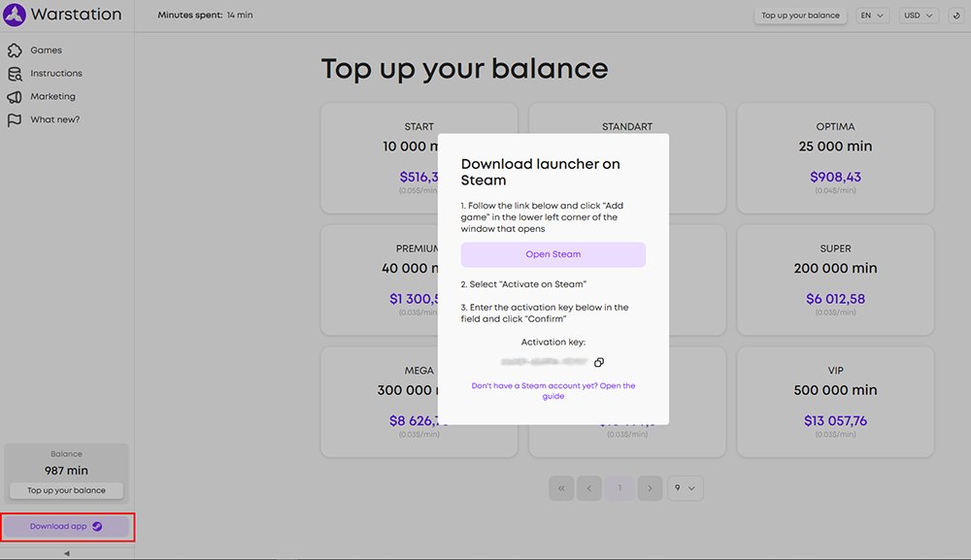Expand the items-per-page dropdown showing 9

pos(686,488)
